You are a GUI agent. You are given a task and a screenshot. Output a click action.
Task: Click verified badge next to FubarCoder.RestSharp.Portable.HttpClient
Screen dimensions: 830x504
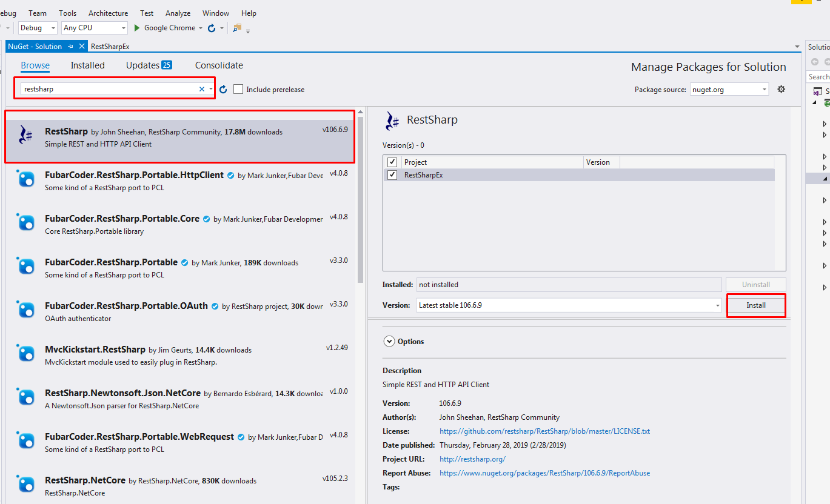tap(230, 176)
